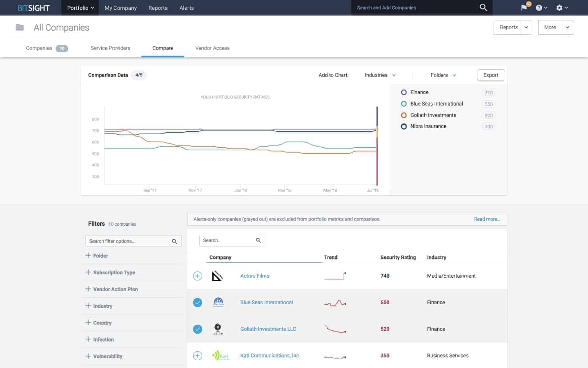Open the Goliath Investments LLC link
The image size is (588, 368).
point(268,329)
